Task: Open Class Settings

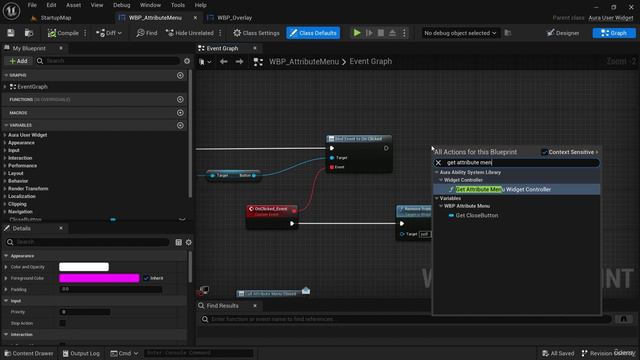Action: 256,33
